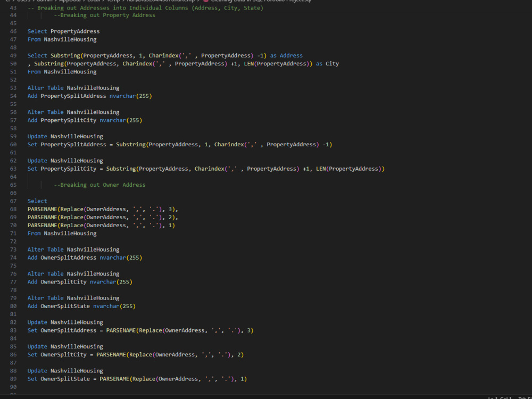Click 'nvarchar' on line 54
The width and height of the screenshot is (532, 399).
[122, 96]
